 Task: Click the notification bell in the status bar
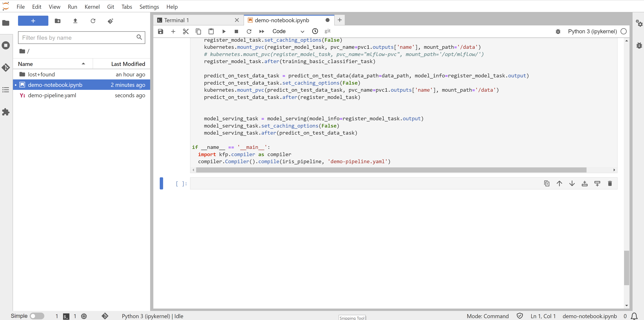pyautogui.click(x=634, y=316)
